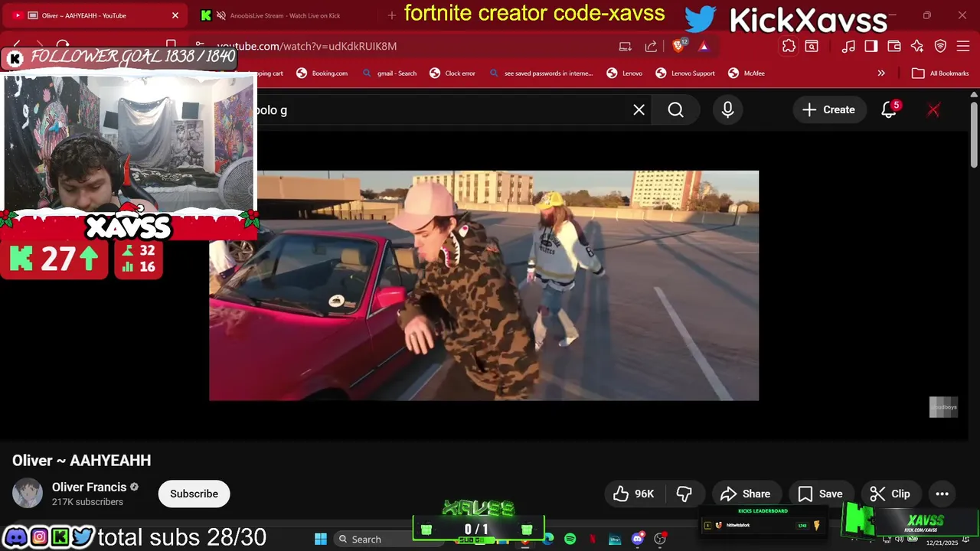This screenshot has height=551, width=980.
Task: Open the Extensions puzzle piece icon
Action: [x=789, y=46]
